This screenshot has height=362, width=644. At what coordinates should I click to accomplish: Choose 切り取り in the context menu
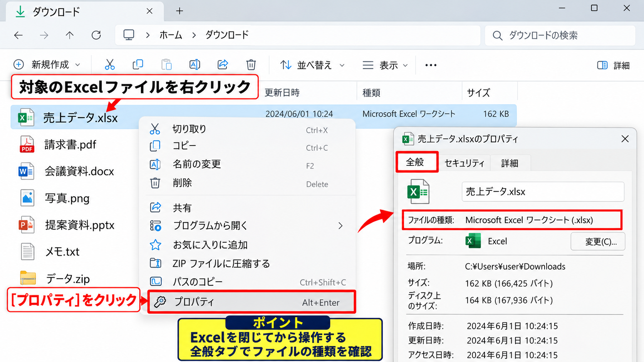point(247,130)
